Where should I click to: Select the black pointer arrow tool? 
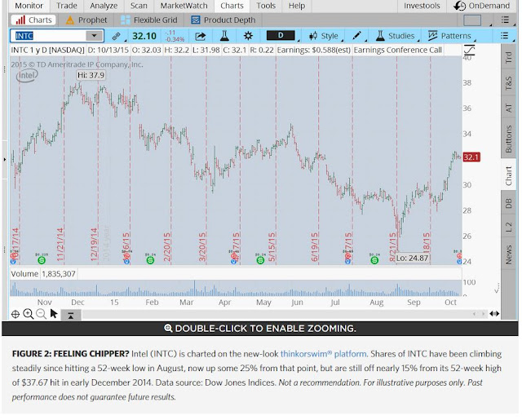coord(54,314)
